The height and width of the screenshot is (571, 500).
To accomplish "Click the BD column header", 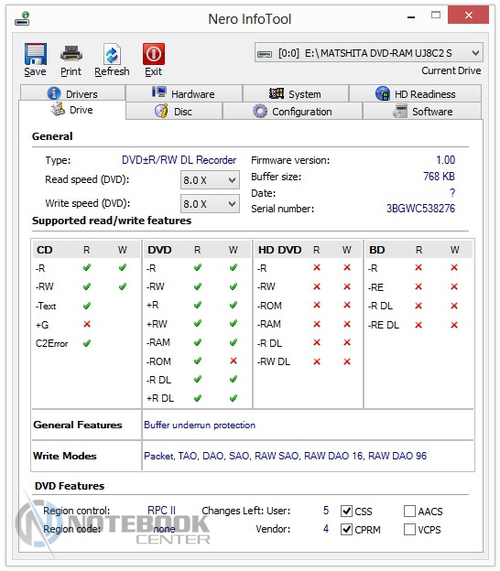I will [x=377, y=250].
